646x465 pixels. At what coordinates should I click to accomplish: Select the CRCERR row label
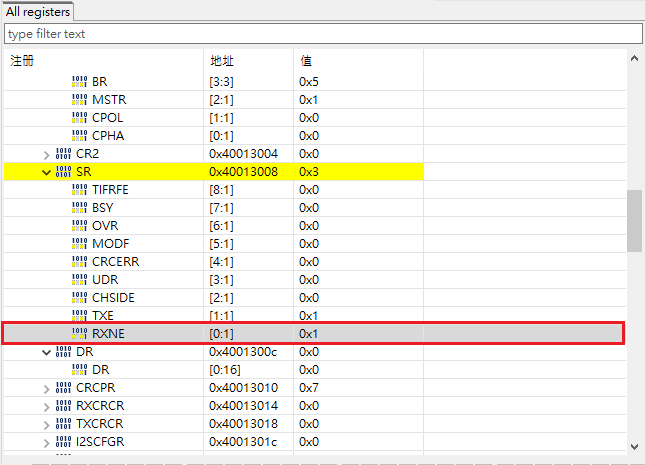[116, 262]
